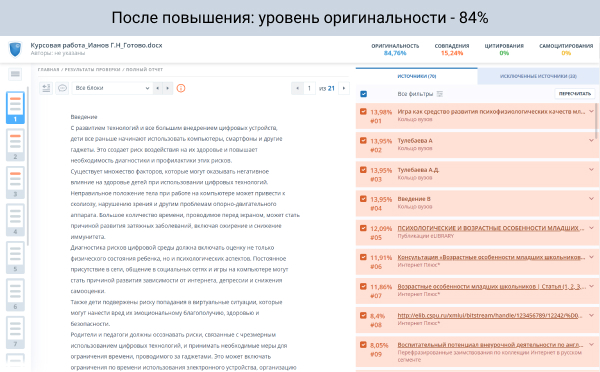Uncheck source #06 checkbox
This screenshot has height=372, width=600.
coord(363,257)
